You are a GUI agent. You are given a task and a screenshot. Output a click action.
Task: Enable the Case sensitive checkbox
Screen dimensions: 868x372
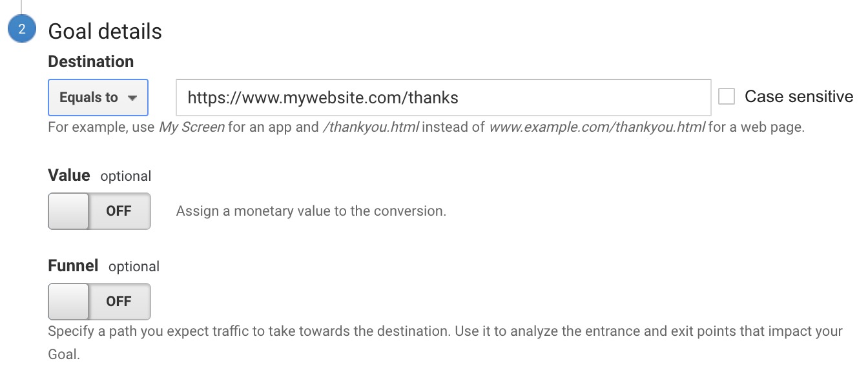point(727,97)
